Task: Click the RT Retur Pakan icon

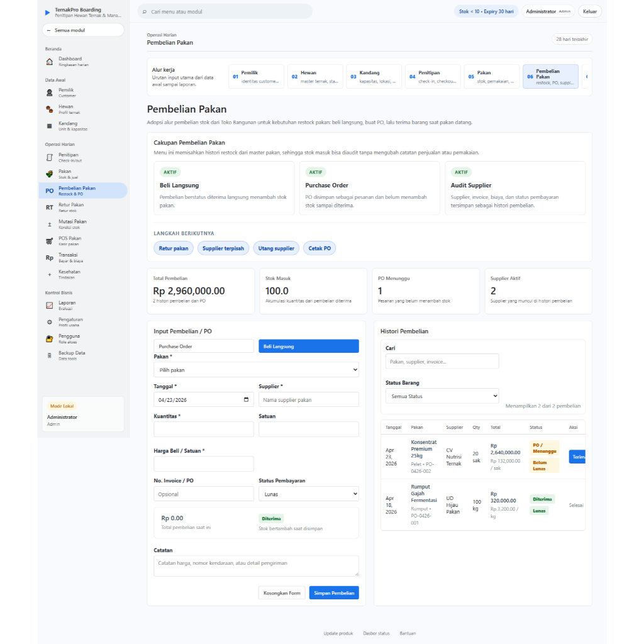Action: click(x=49, y=208)
